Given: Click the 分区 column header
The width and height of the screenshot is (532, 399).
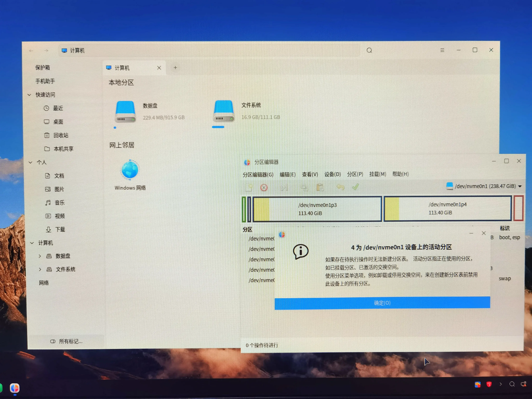Looking at the screenshot, I should (247, 230).
